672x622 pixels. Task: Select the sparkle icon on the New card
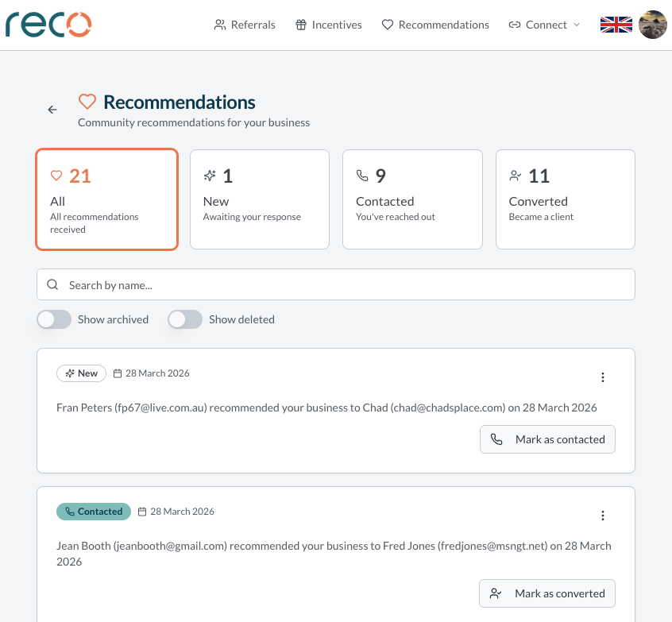tap(209, 175)
